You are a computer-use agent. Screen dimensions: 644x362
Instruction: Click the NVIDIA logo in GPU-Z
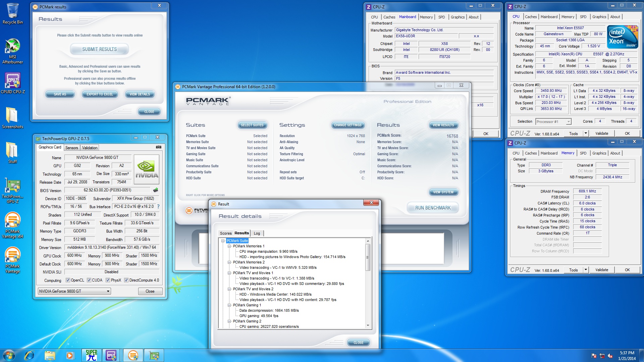click(x=147, y=169)
